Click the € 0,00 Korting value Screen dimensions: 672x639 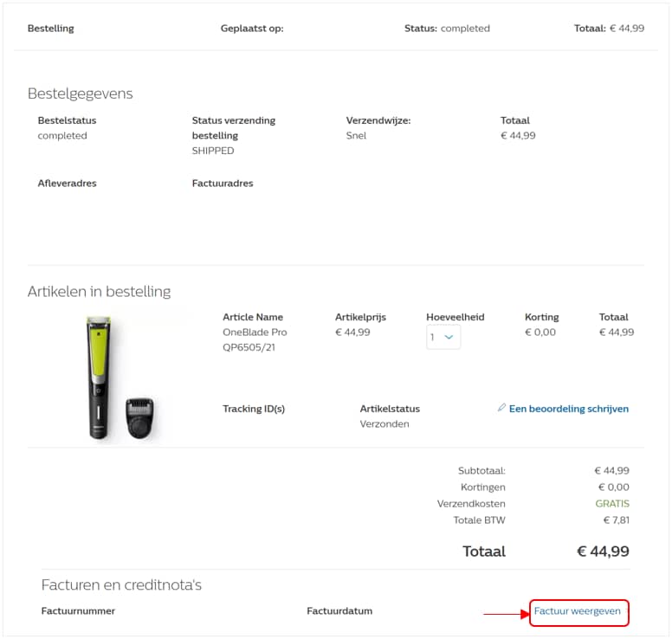(540, 332)
